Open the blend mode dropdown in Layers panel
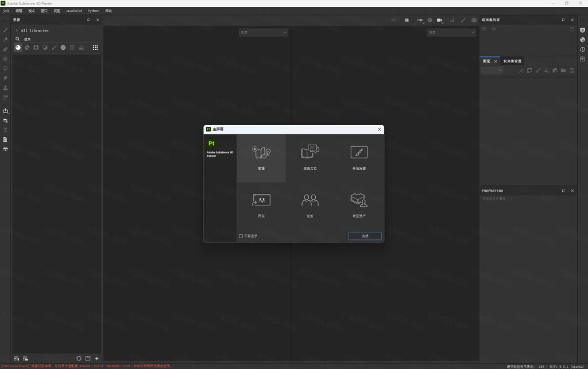 coord(492,71)
